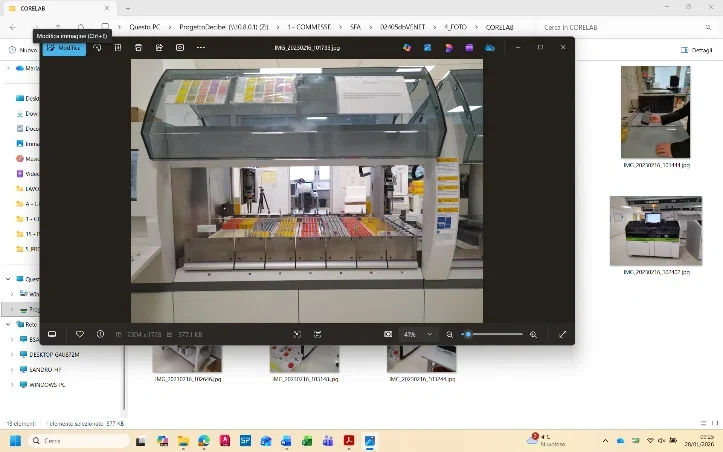
Task: Open Microsoft Teams from the taskbar
Action: pyautogui.click(x=328, y=441)
